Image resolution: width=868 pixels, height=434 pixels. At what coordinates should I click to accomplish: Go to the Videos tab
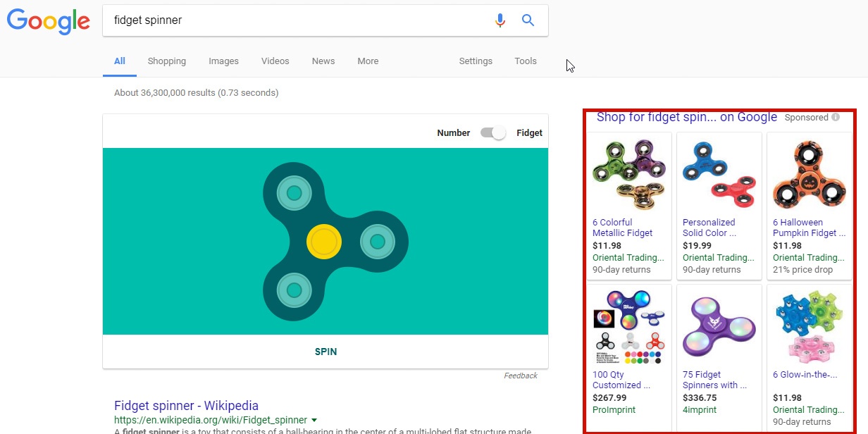[x=275, y=61]
